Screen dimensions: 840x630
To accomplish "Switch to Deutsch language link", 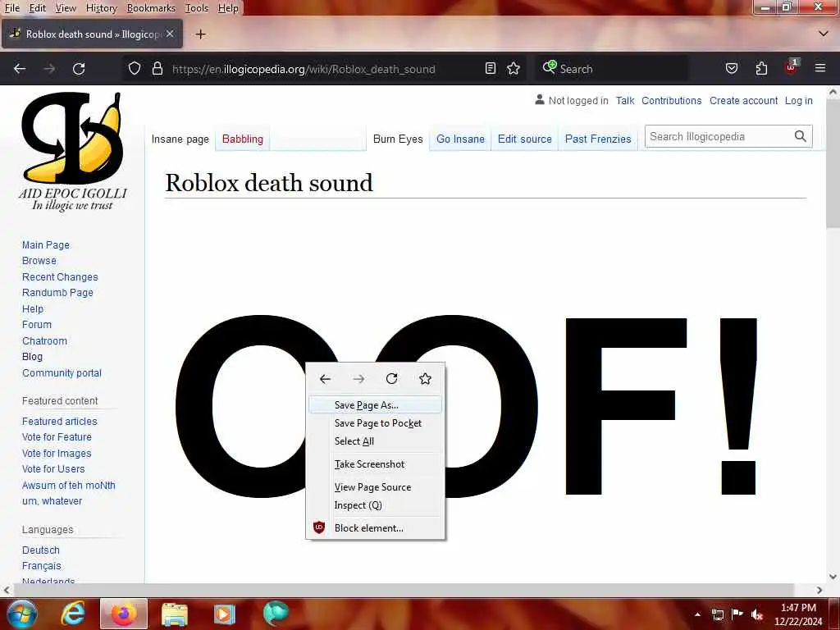I will 41,550.
